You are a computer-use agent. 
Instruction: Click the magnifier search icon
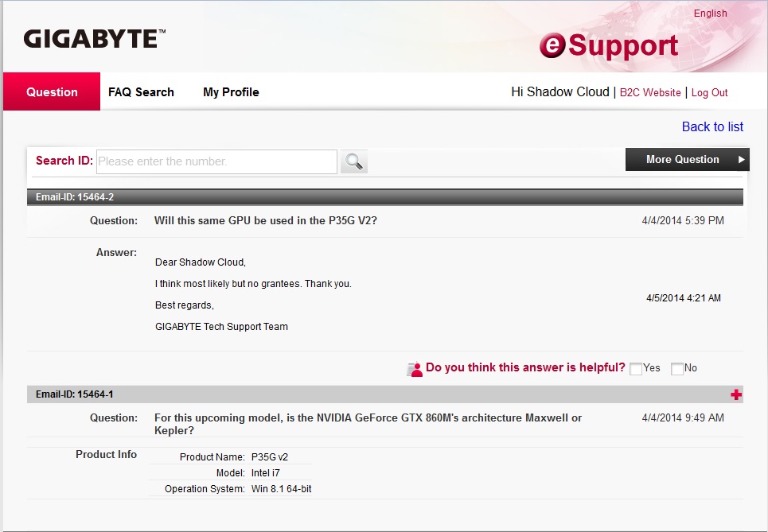[353, 161]
